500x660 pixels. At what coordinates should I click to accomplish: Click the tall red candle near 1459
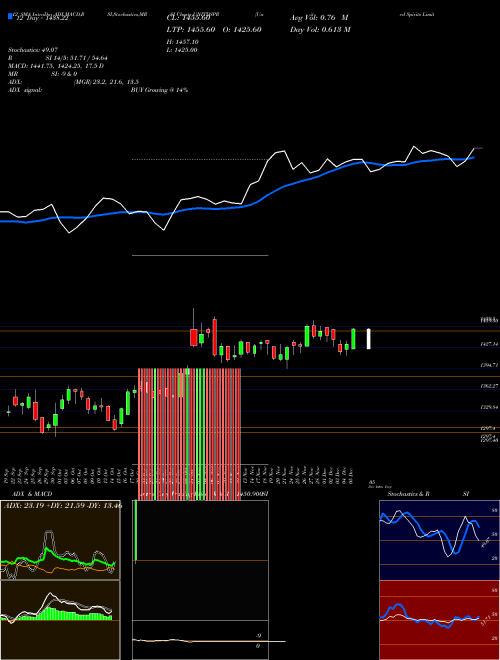pyautogui.click(x=215, y=337)
